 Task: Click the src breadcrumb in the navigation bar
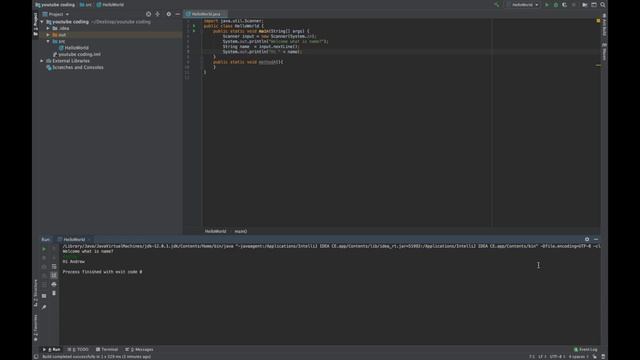coord(86,5)
